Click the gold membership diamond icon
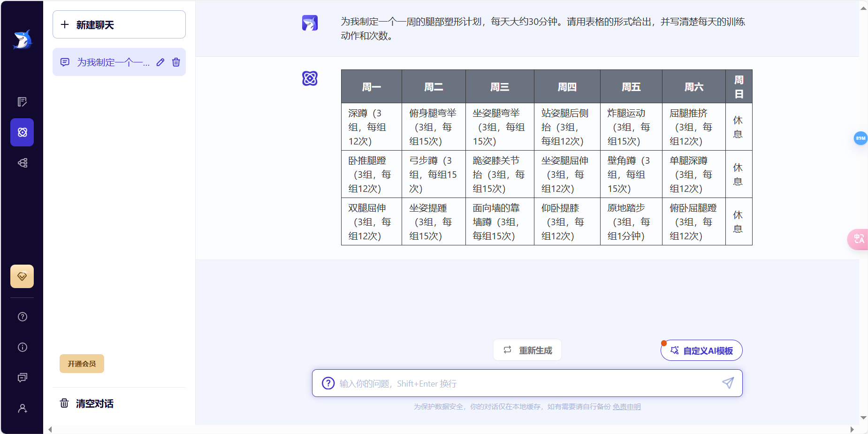 point(22,276)
